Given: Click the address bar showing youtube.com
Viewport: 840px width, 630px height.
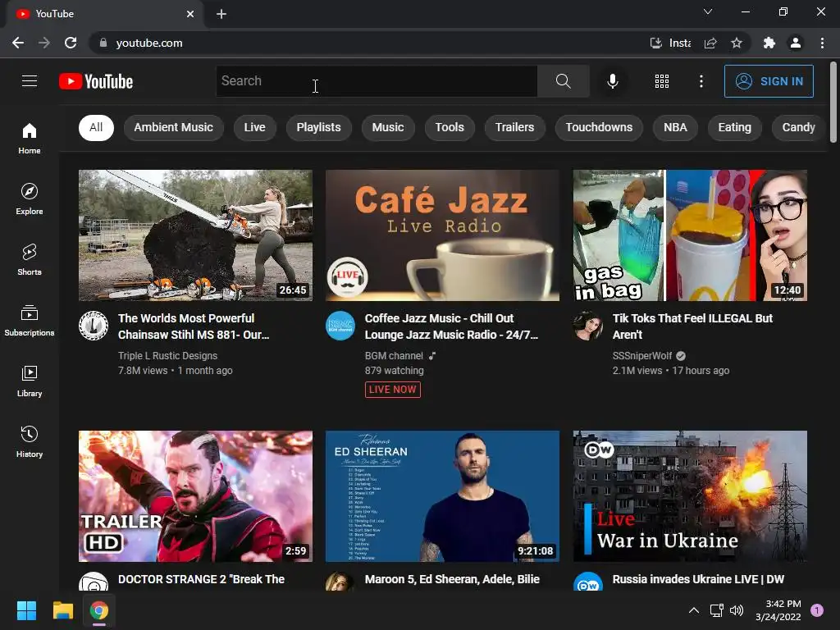Looking at the screenshot, I should pos(370,43).
